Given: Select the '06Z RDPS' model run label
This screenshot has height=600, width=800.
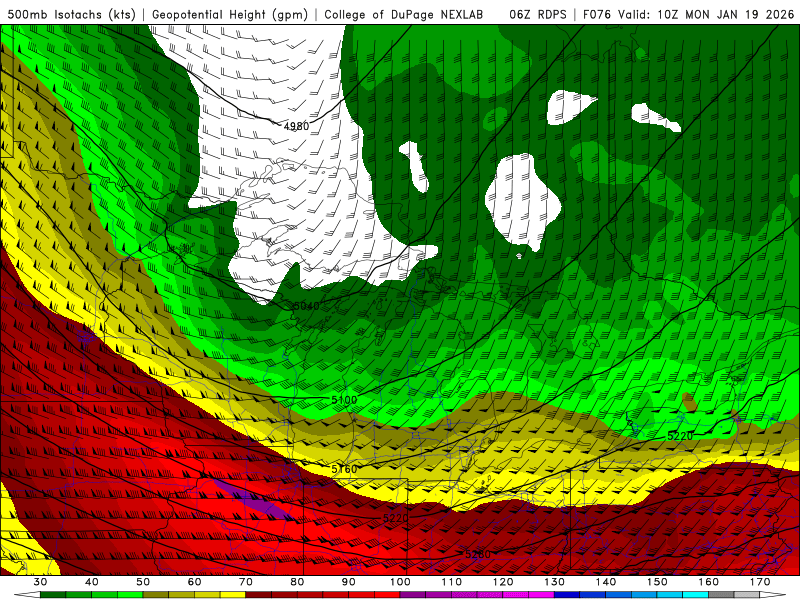Looking at the screenshot, I should coord(538,14).
